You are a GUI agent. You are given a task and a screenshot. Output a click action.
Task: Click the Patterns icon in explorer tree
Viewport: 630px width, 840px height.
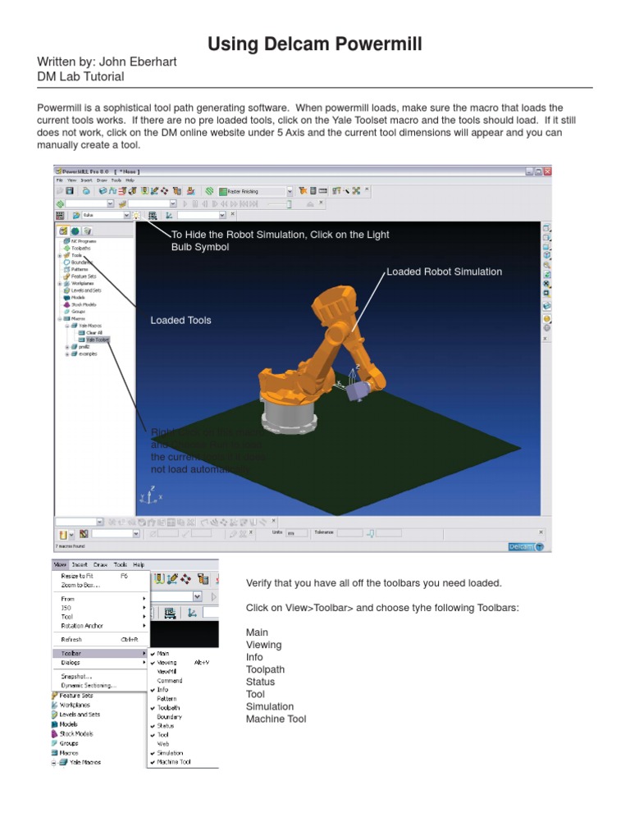[x=66, y=269]
